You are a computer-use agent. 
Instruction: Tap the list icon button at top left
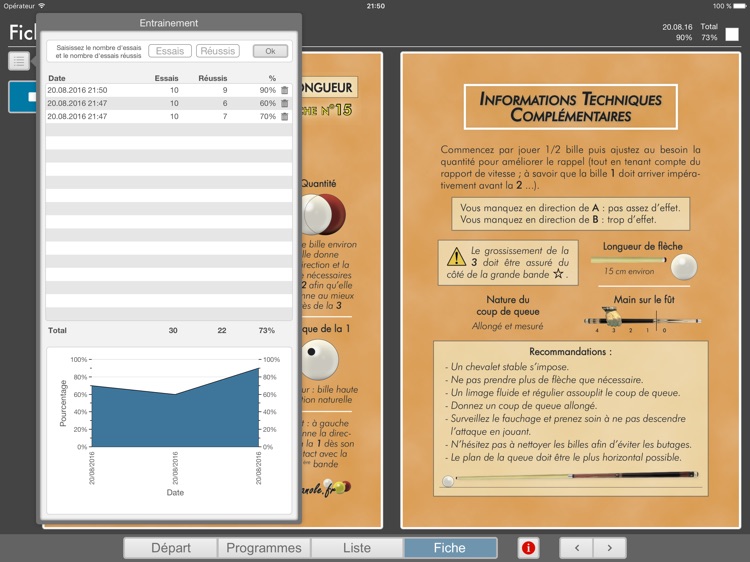tap(19, 61)
